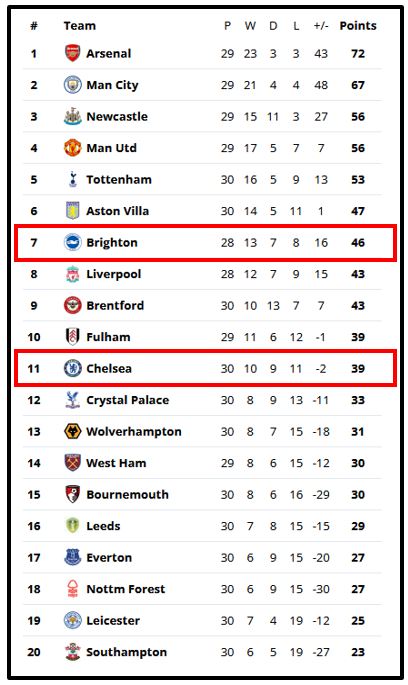Click the Wolverhampton wolf head logo

click(x=73, y=431)
